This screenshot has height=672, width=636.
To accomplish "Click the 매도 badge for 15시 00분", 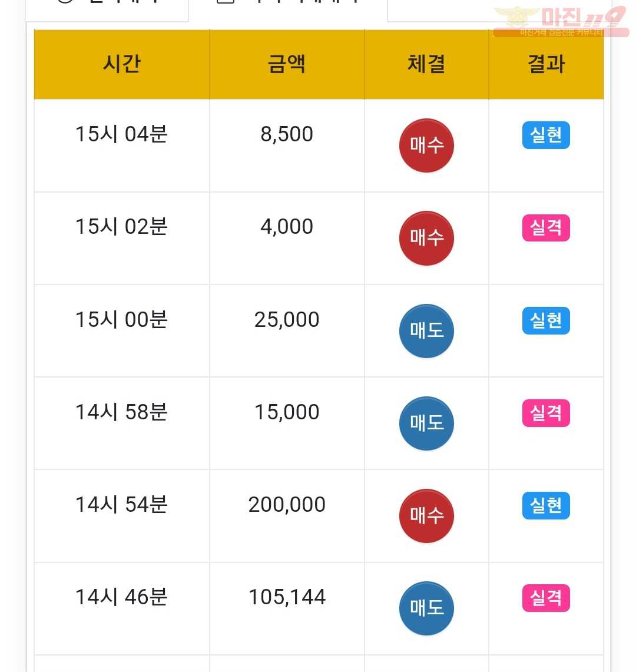I will click(x=426, y=331).
